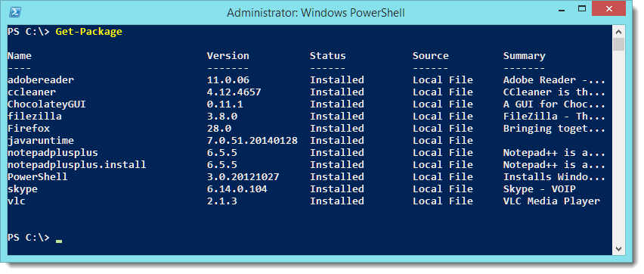Click the 'Summary' column header
Image resolution: width=644 pixels, height=274 pixels.
pos(525,56)
